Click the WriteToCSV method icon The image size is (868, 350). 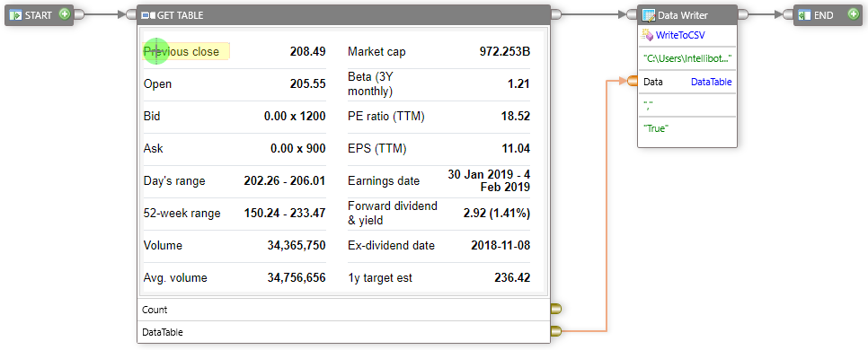(647, 35)
